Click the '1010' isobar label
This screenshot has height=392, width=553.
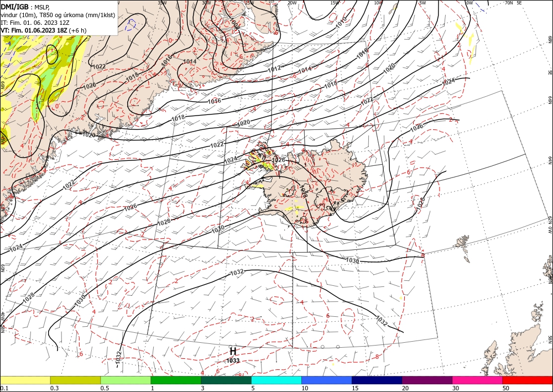[341, 23]
